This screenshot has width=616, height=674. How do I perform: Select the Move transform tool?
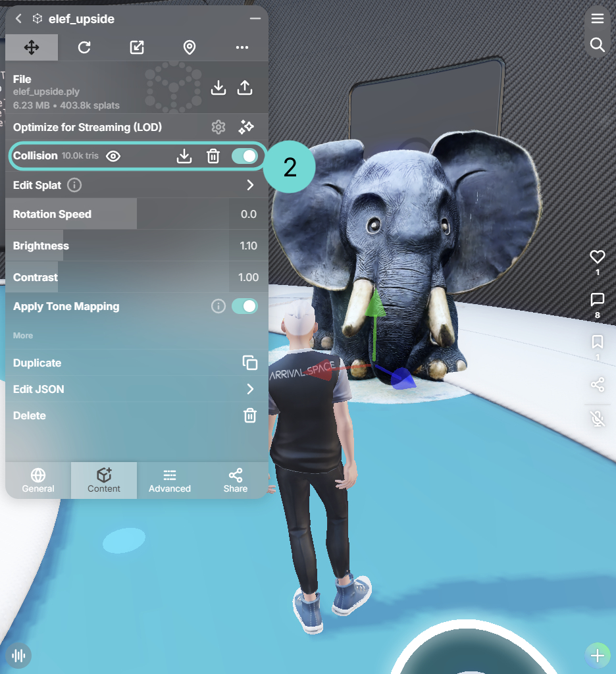32,47
